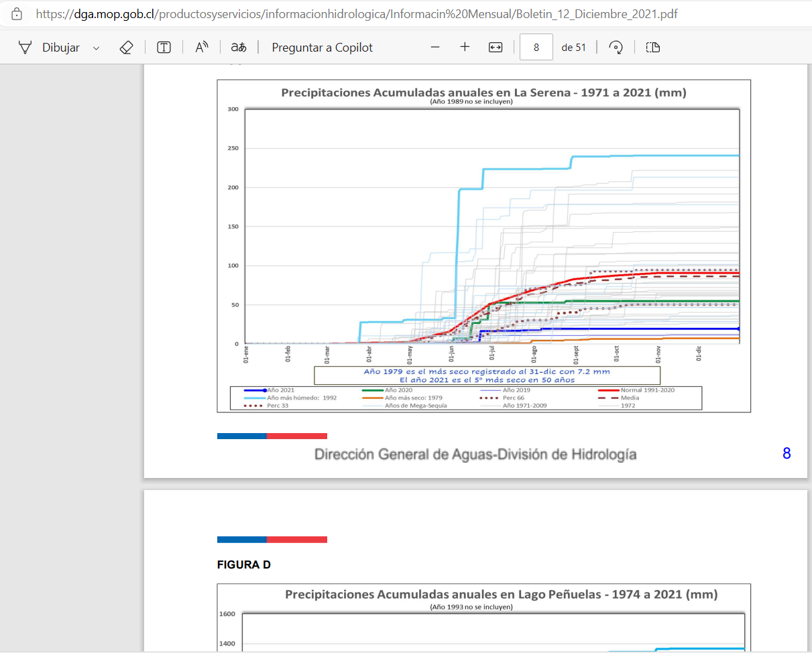The width and height of the screenshot is (812, 653).
Task: Expand the Dibujar options dropdown arrow
Action: pyautogui.click(x=96, y=48)
